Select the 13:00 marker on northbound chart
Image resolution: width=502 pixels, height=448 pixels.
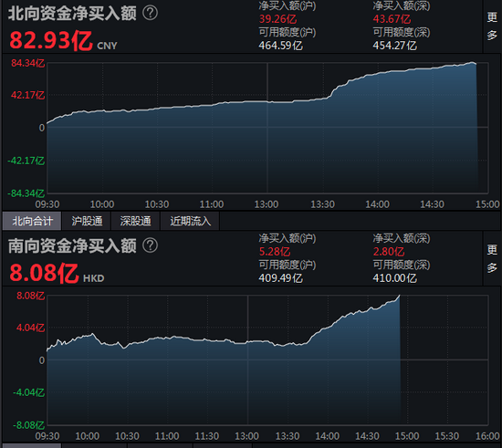tap(267, 204)
